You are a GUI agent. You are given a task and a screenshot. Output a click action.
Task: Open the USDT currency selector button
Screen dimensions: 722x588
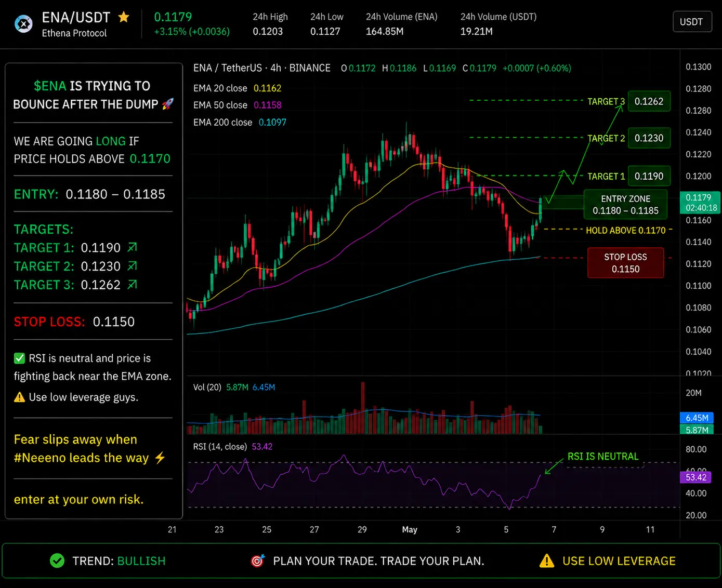click(692, 22)
